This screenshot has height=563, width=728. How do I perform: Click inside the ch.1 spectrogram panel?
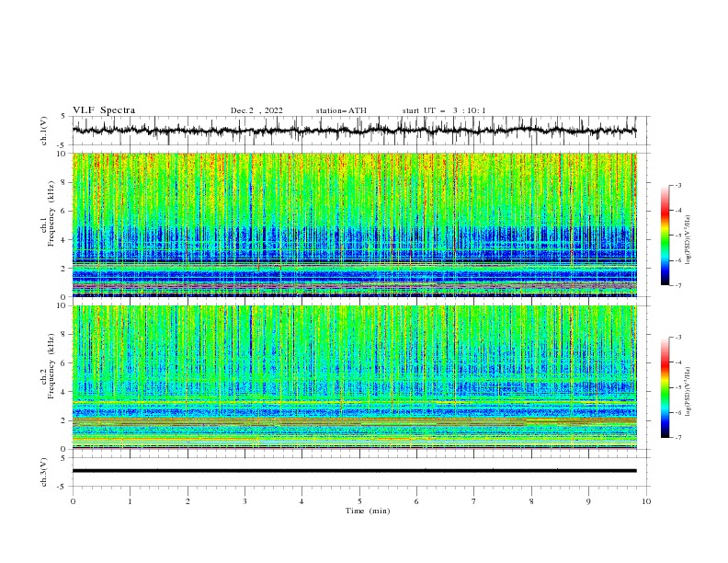354,224
